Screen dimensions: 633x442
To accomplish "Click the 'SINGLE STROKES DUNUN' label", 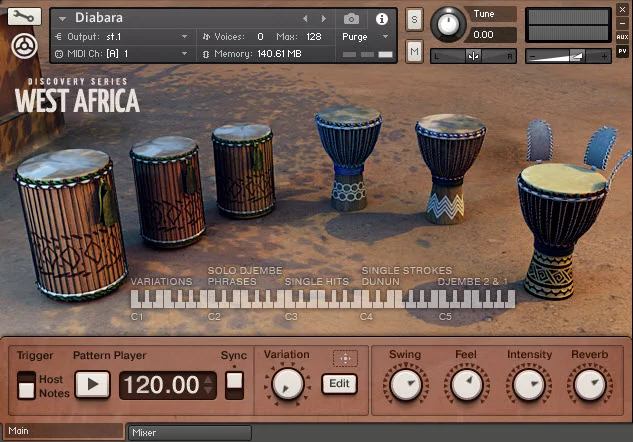I will [x=407, y=276].
